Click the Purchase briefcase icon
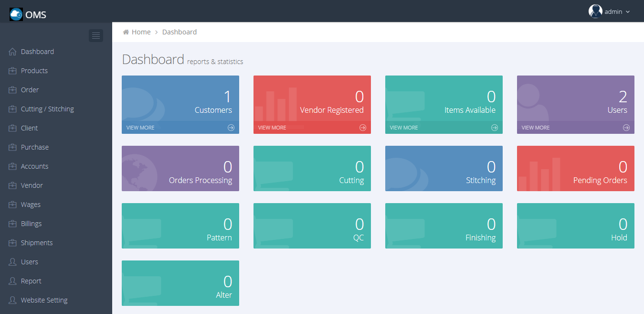Image resolution: width=644 pixels, height=314 pixels. [12, 147]
